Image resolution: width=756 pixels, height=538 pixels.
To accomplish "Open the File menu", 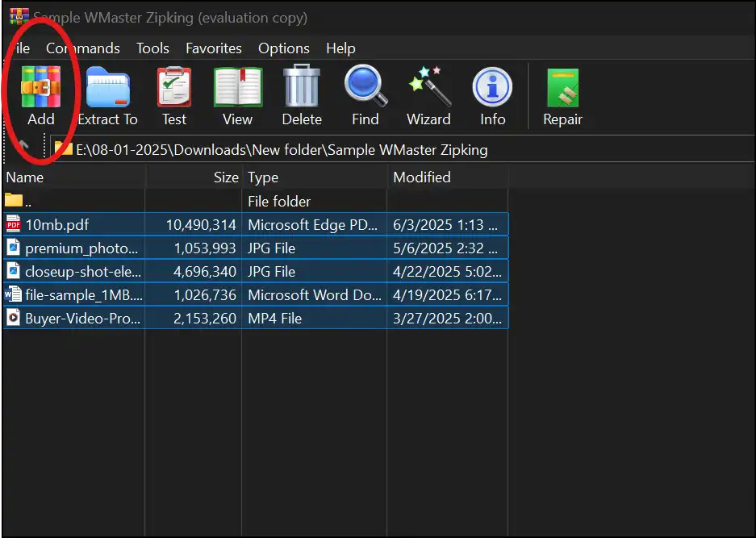I will point(19,48).
